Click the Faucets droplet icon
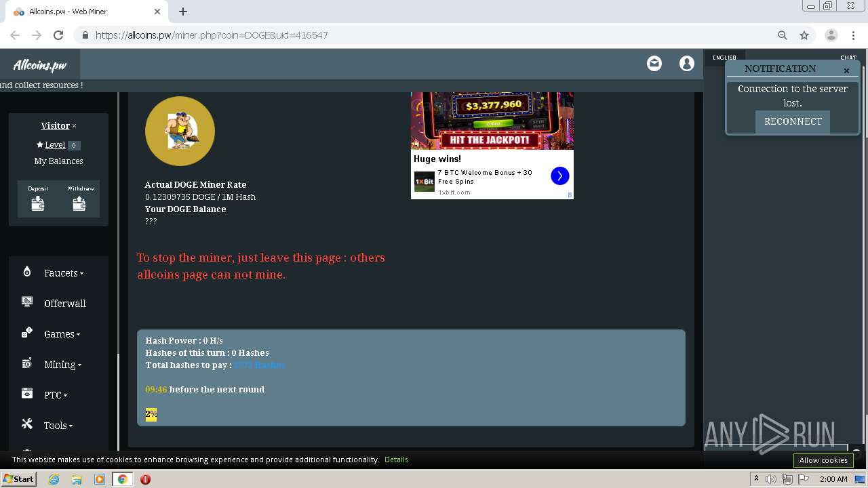Screen dimensions: 868x488 [x=27, y=272]
